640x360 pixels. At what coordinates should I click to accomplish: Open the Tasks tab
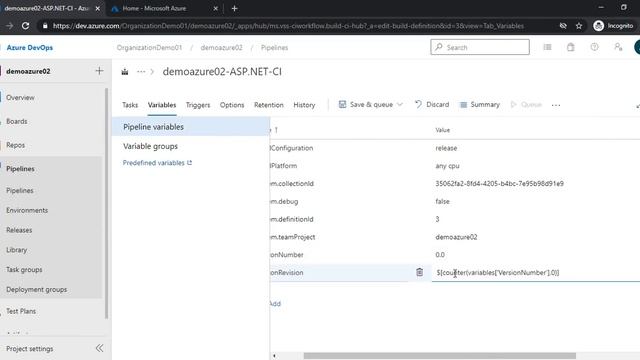(x=130, y=105)
